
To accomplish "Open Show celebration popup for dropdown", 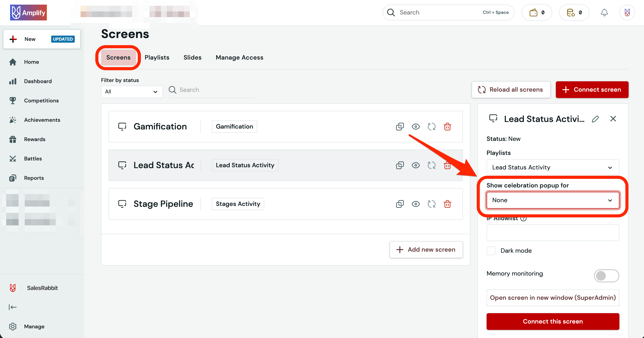I will coord(553,200).
